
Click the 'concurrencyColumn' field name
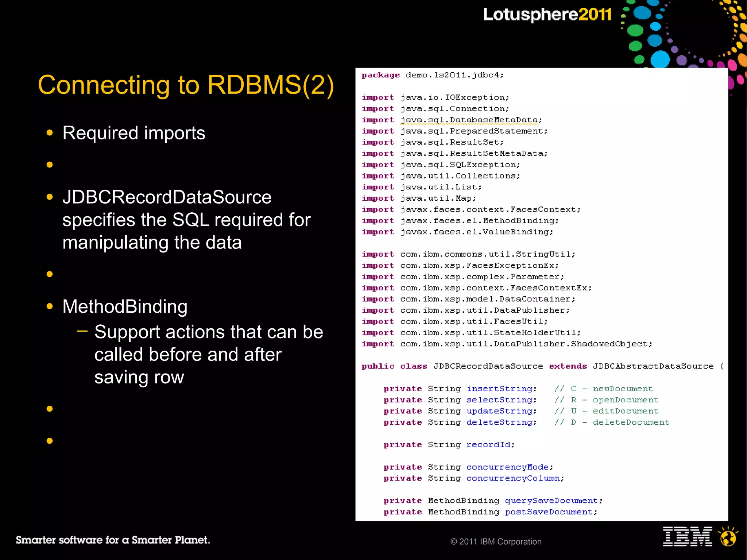[513, 478]
